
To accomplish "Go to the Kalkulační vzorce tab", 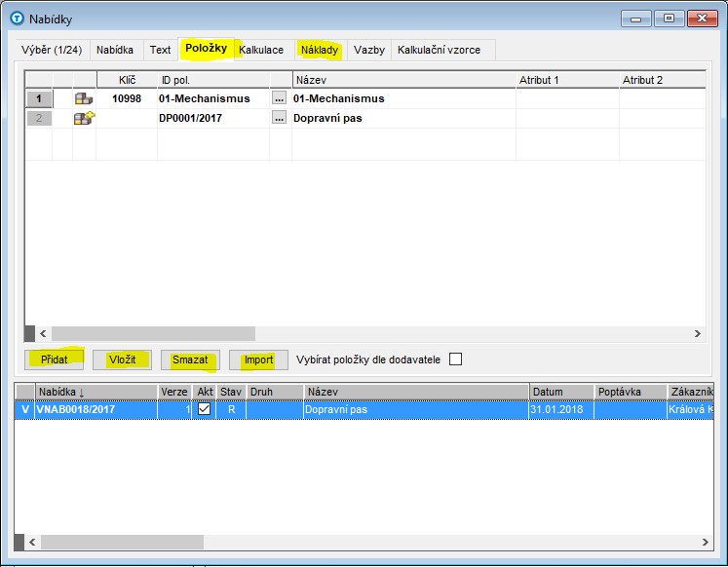I will pos(439,50).
